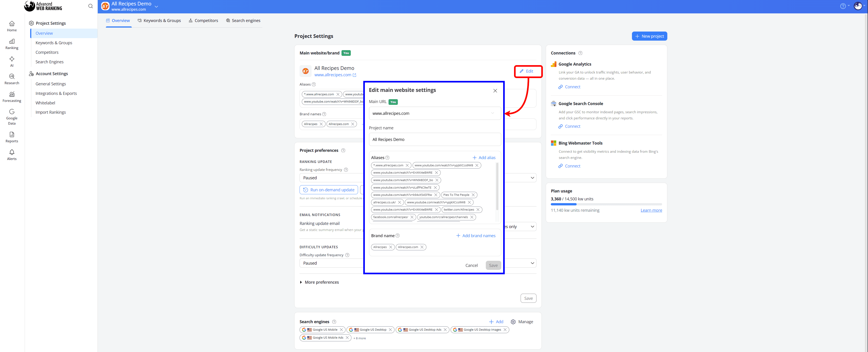This screenshot has height=352, width=868.
Task: Remove the zLdfPkC9wTE YouTube alias
Action: pos(435,187)
